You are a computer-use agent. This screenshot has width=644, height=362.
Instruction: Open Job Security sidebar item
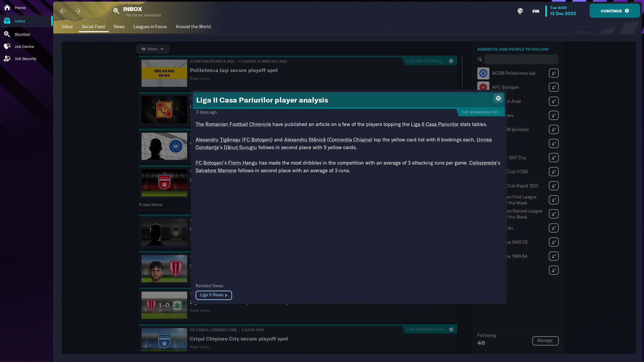[x=25, y=58]
